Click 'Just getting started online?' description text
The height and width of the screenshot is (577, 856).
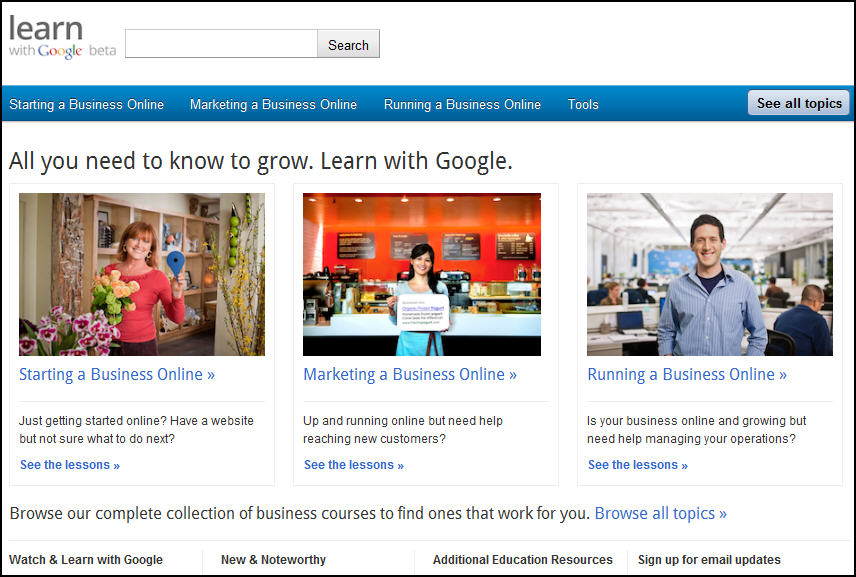pos(136,430)
